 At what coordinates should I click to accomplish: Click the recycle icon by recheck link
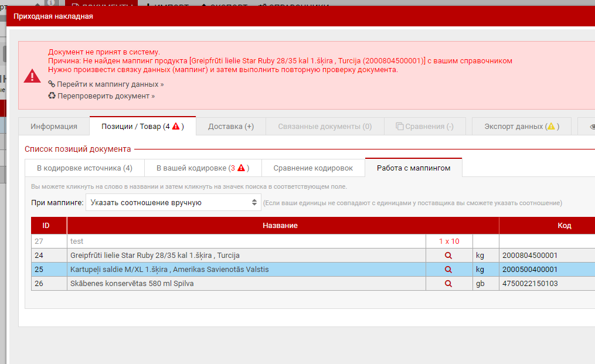pyautogui.click(x=52, y=96)
